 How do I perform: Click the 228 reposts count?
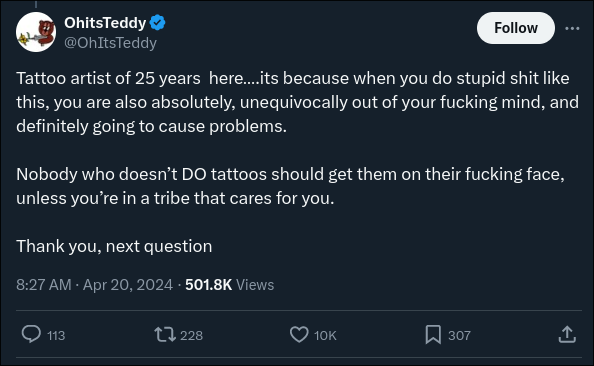(191, 336)
